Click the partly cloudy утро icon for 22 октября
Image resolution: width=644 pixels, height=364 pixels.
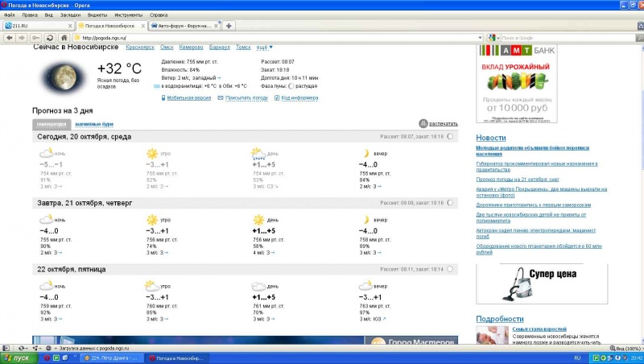(152, 286)
